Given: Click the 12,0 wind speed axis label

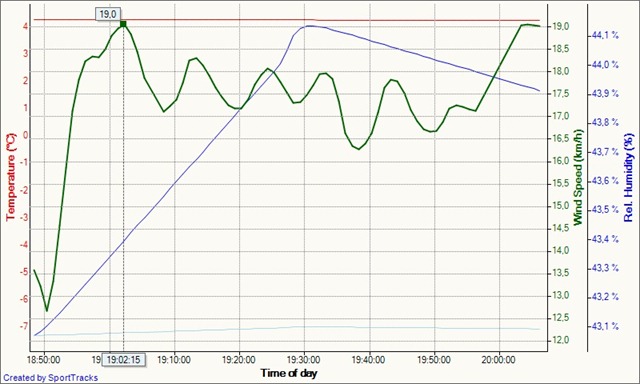Looking at the screenshot, I should coord(560,340).
